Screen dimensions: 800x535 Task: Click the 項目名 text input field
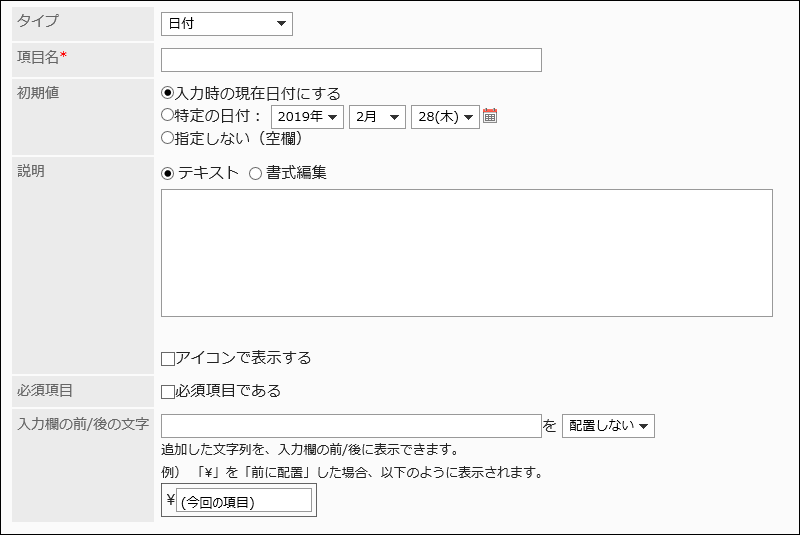tap(351, 60)
